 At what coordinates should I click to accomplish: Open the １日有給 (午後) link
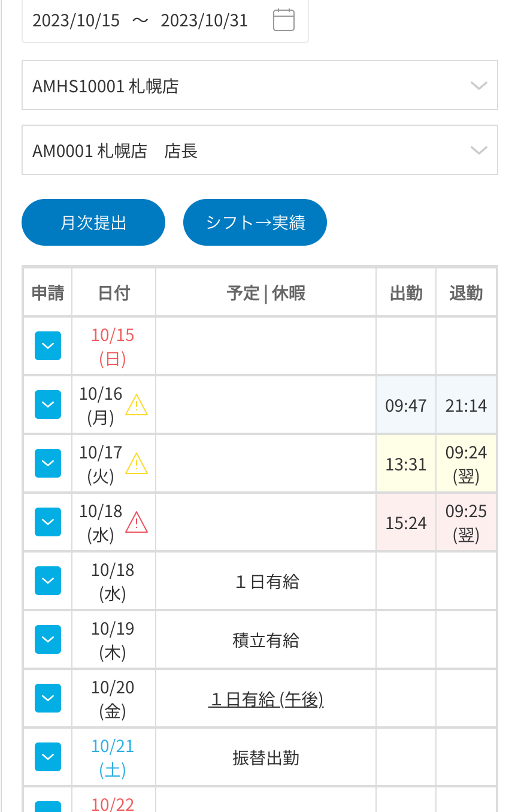266,699
